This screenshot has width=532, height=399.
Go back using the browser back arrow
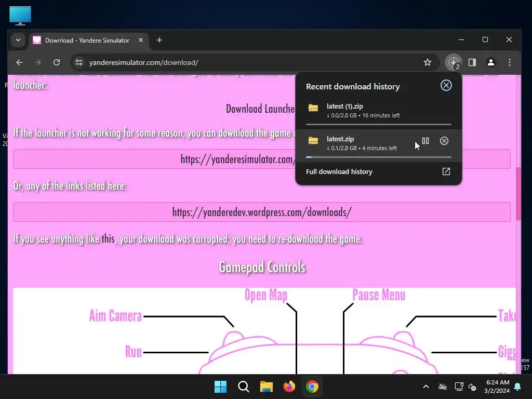(x=19, y=62)
